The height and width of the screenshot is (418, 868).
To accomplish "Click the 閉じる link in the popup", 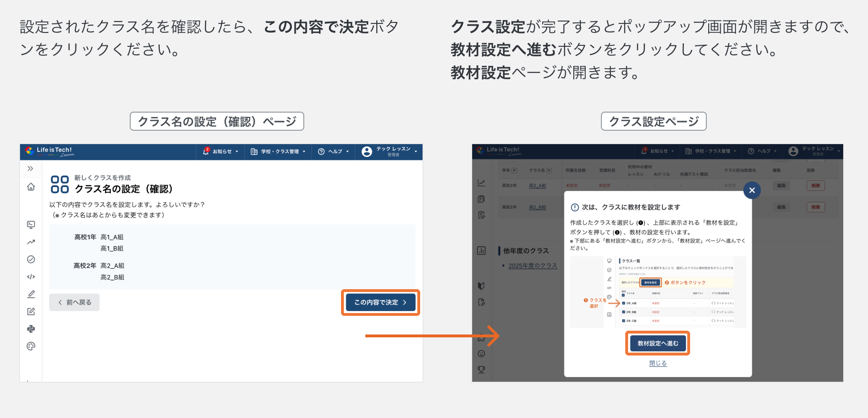I will (658, 364).
